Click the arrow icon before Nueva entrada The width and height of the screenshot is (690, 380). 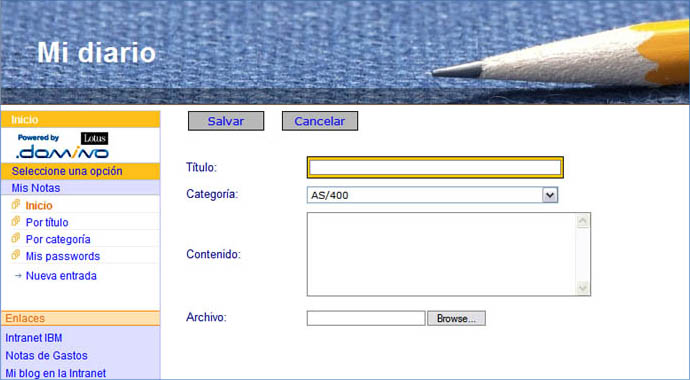[18, 276]
